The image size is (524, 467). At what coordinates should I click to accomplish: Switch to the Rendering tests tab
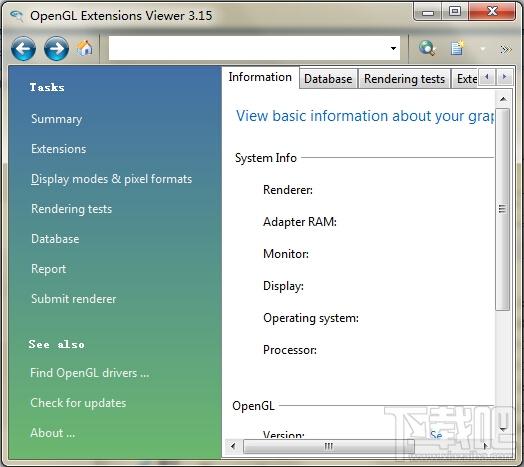coord(404,79)
